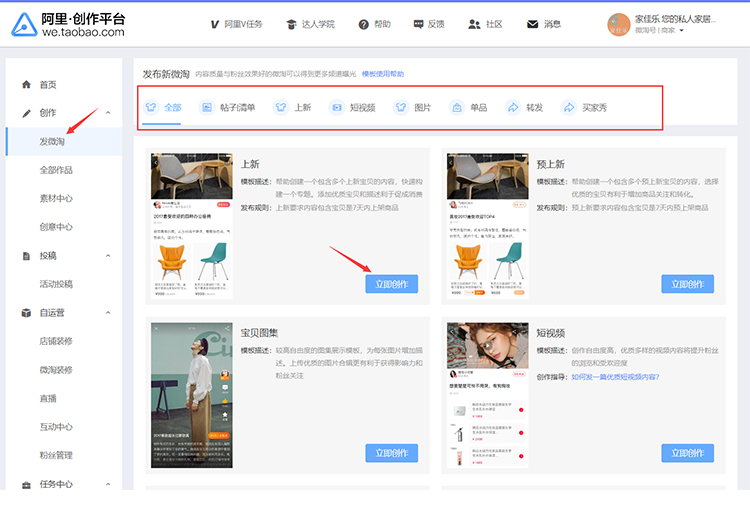Select the 短视频 template tab
750x520 pixels.
pos(352,108)
